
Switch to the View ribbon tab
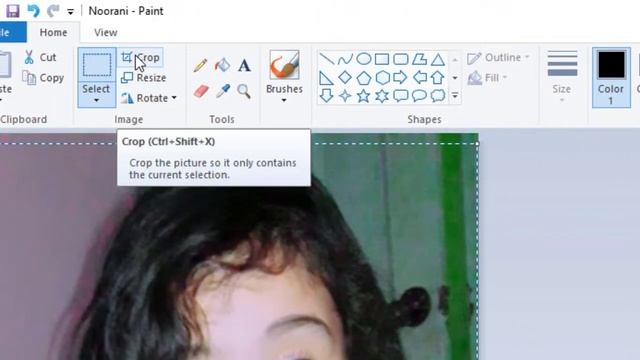click(x=106, y=32)
